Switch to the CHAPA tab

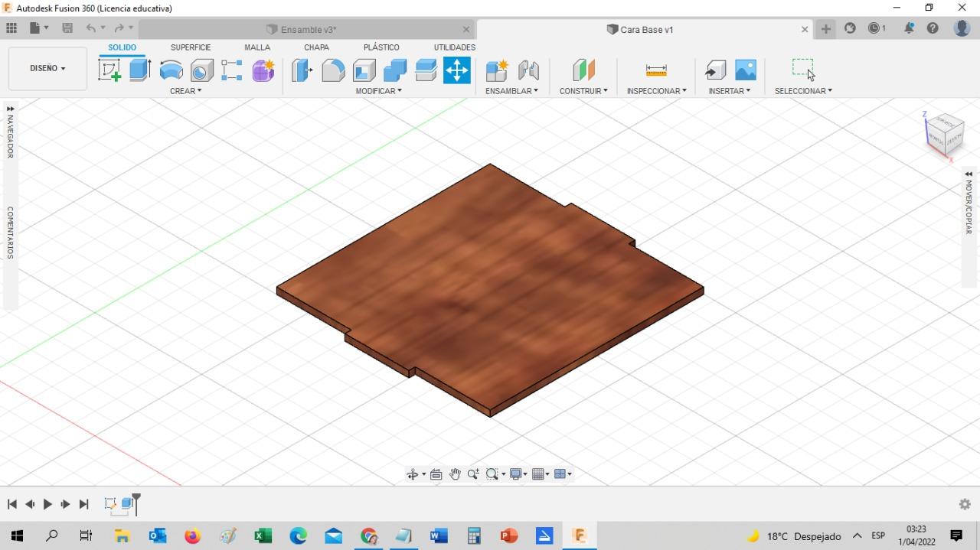[316, 47]
